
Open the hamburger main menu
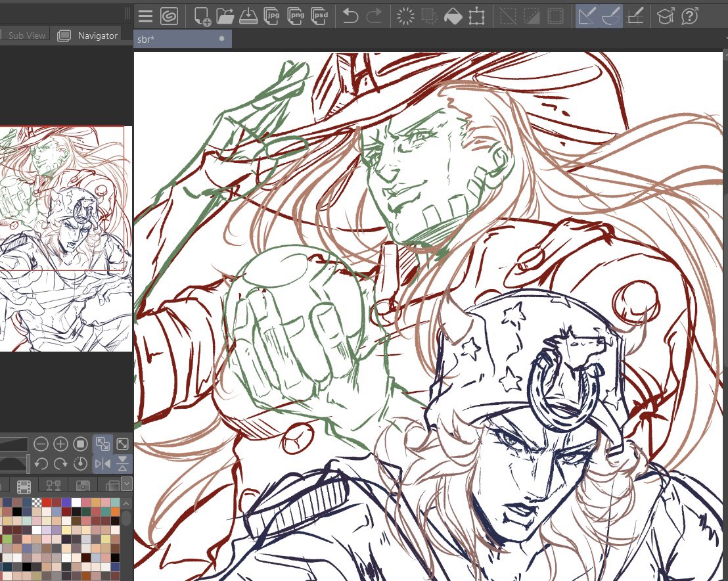[145, 16]
